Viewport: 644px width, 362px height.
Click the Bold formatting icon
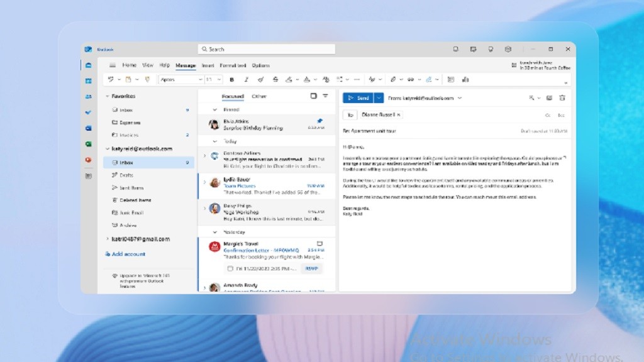pos(231,80)
